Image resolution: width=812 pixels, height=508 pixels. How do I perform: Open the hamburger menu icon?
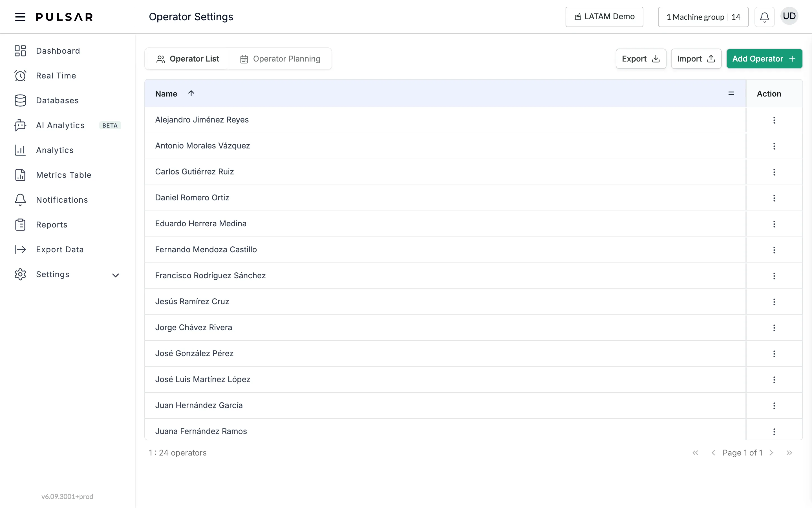20,17
